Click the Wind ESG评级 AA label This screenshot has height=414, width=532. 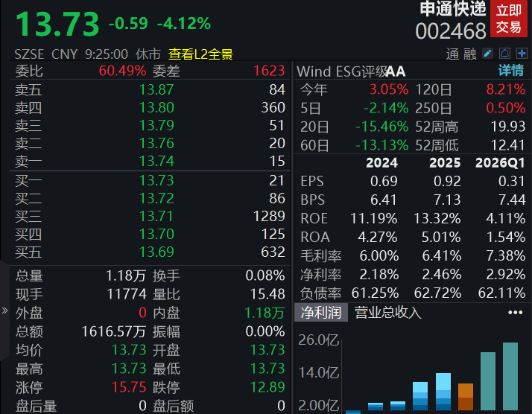(x=351, y=71)
